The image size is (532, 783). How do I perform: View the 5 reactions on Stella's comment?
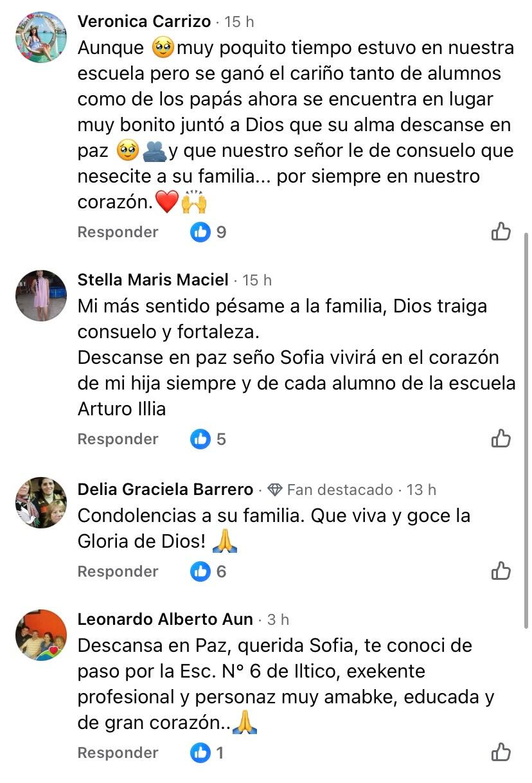(x=209, y=439)
